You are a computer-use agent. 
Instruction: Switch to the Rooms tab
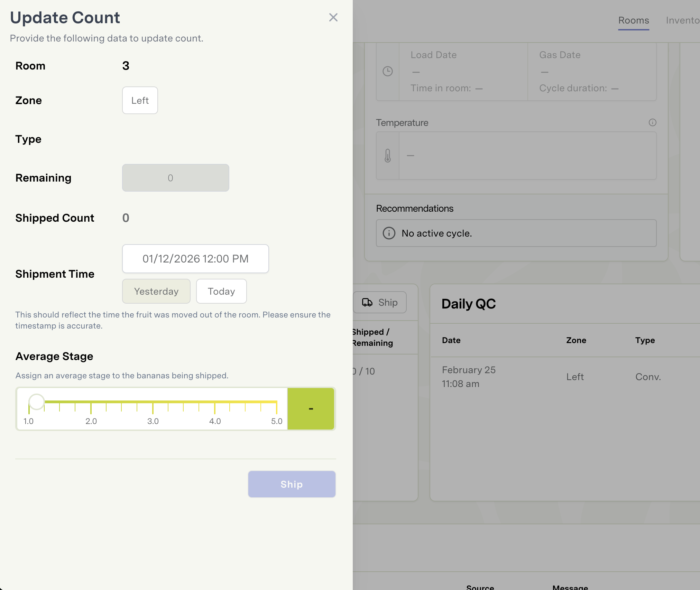tap(633, 20)
